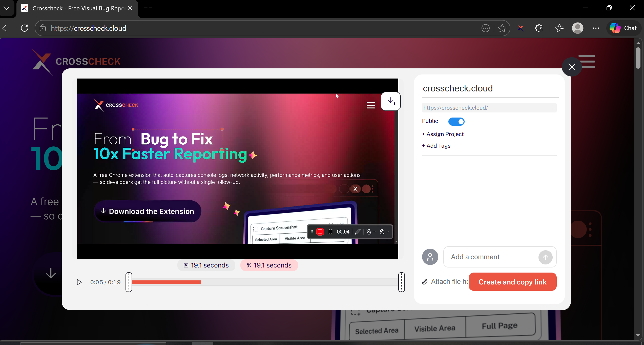
Task: Open the vertical tabs dropdown
Action: (x=7, y=8)
